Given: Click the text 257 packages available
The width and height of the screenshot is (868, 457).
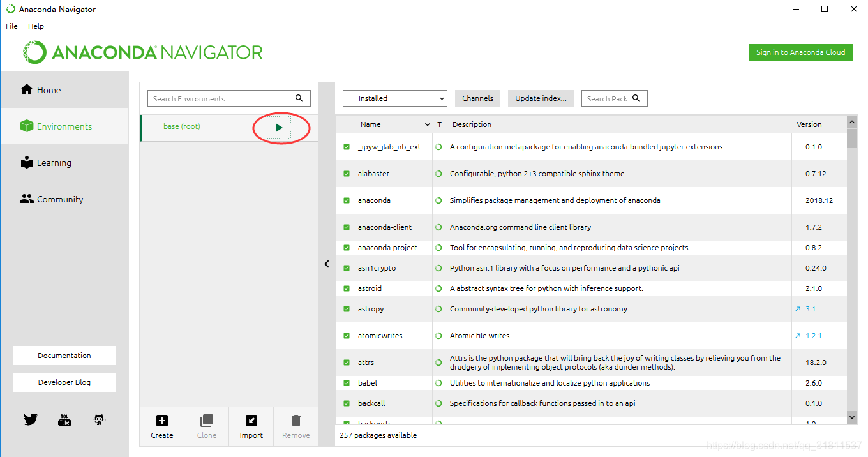Looking at the screenshot, I should (378, 435).
